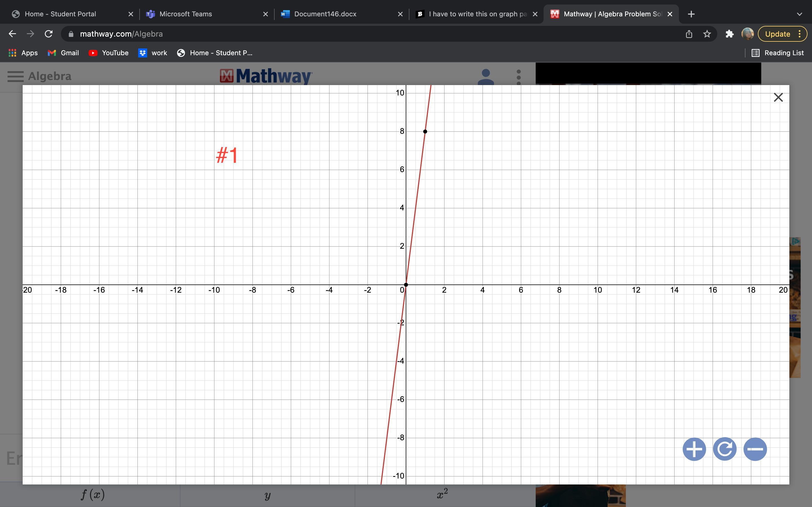Open Gmail bookmark

(x=63, y=53)
